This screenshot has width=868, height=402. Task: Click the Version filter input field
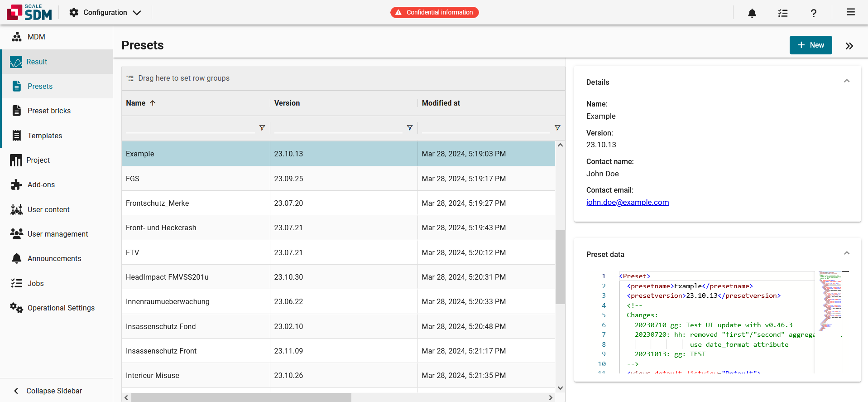tap(338, 127)
